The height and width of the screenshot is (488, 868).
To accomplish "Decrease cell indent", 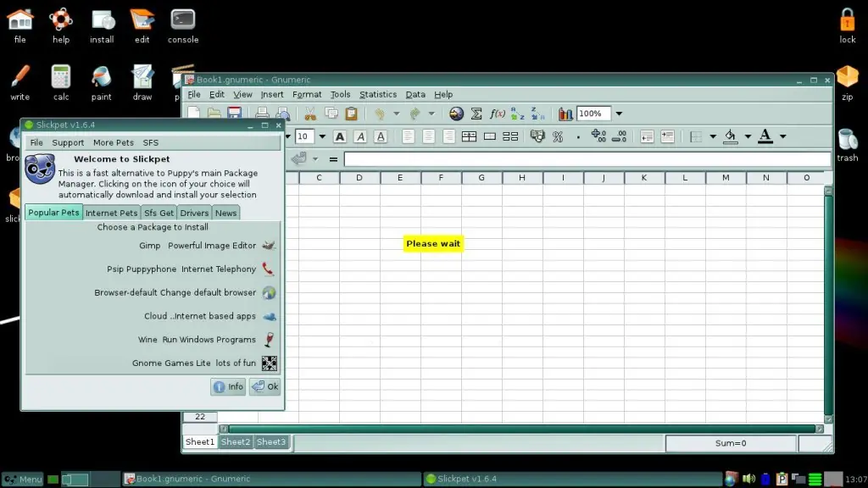I will 647,136.
